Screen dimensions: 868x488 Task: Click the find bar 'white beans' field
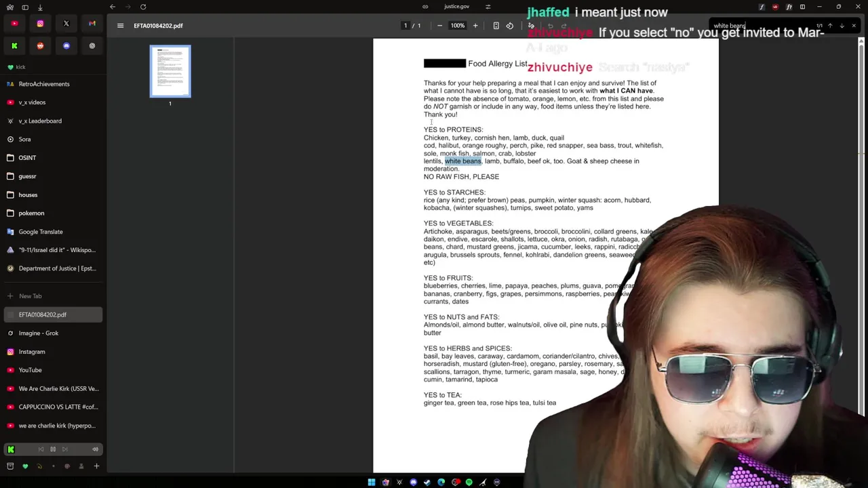759,26
